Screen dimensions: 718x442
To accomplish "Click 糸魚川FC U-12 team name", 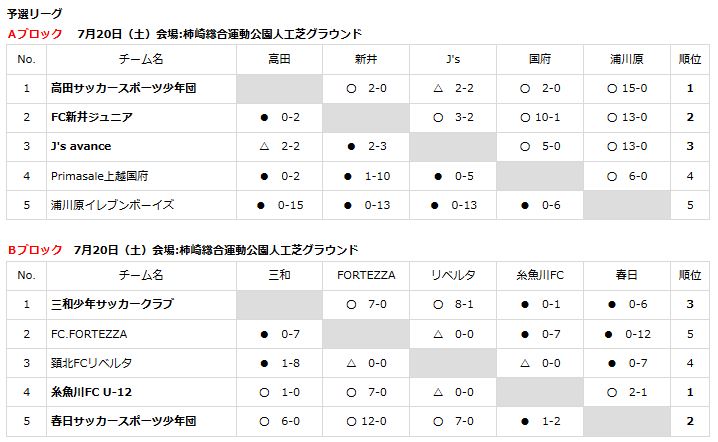I will click(x=91, y=392).
